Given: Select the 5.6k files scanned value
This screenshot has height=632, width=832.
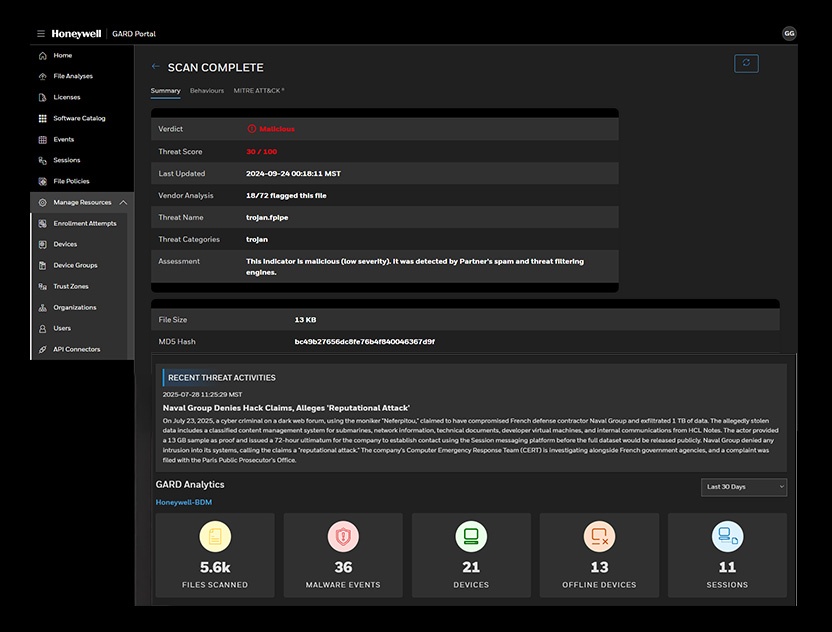Looking at the screenshot, I should tap(215, 567).
